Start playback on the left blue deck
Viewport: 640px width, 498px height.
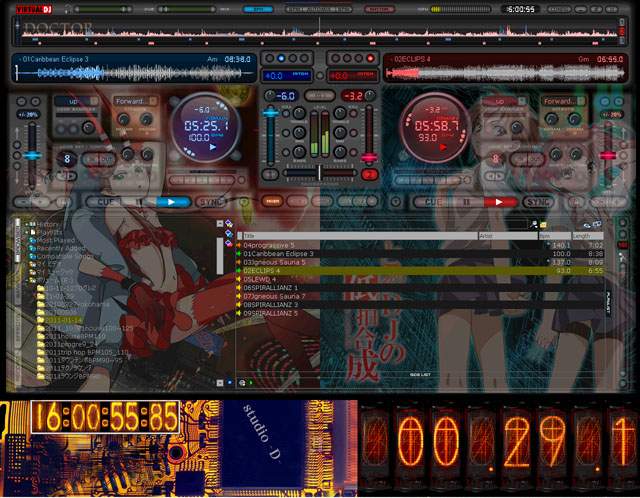pos(172,202)
